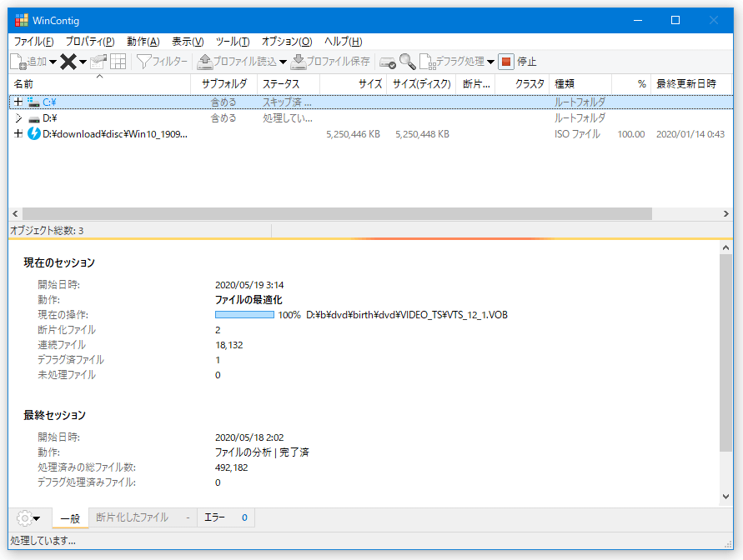Sort by ステータス column header
This screenshot has height=560, width=743.
click(x=288, y=84)
